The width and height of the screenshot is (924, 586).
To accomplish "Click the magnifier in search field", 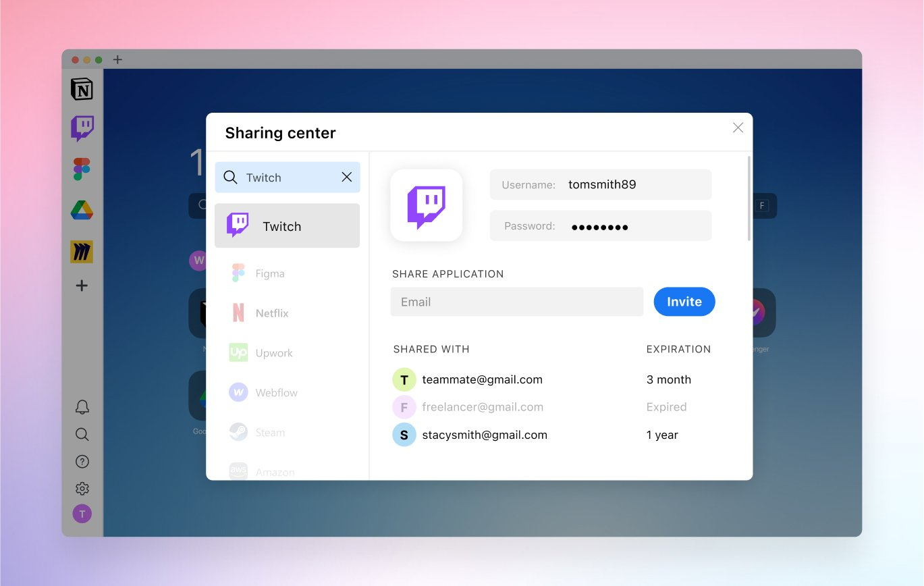I will click(x=230, y=177).
